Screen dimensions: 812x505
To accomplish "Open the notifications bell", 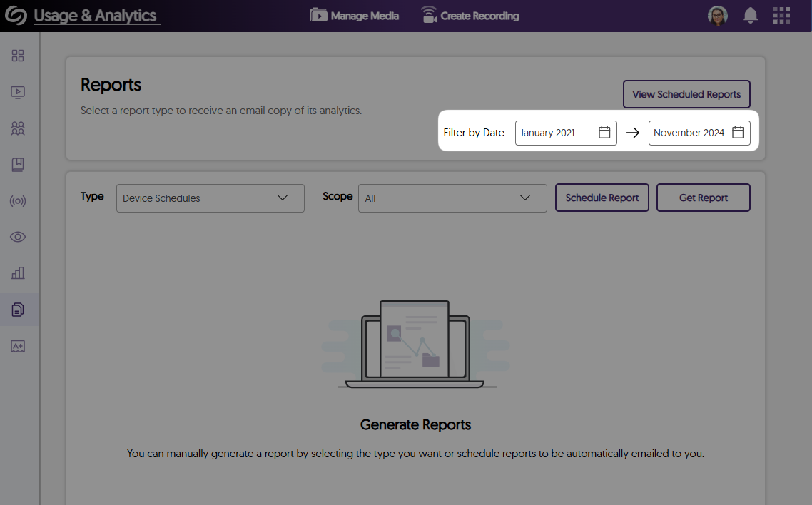I will point(750,15).
